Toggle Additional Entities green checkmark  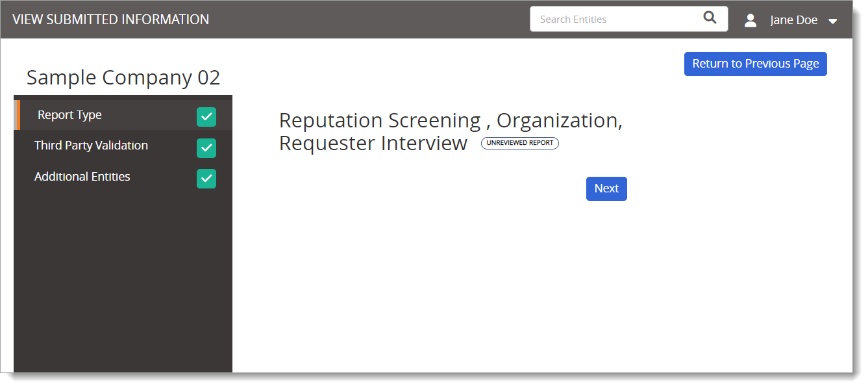pyautogui.click(x=206, y=179)
